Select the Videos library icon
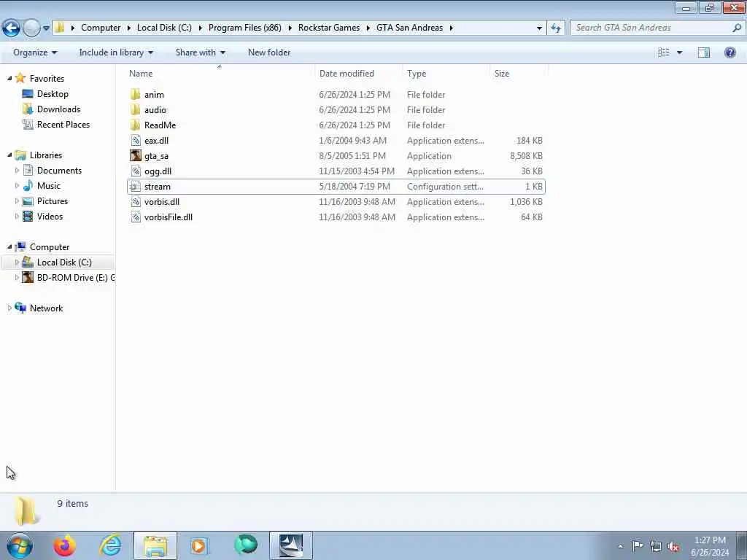The width and height of the screenshot is (747, 560). 28,216
